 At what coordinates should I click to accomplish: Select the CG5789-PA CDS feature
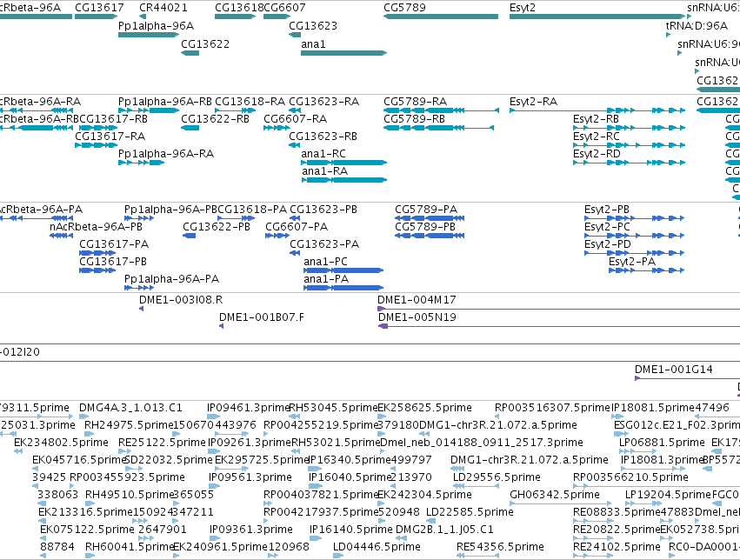pyautogui.click(x=430, y=218)
